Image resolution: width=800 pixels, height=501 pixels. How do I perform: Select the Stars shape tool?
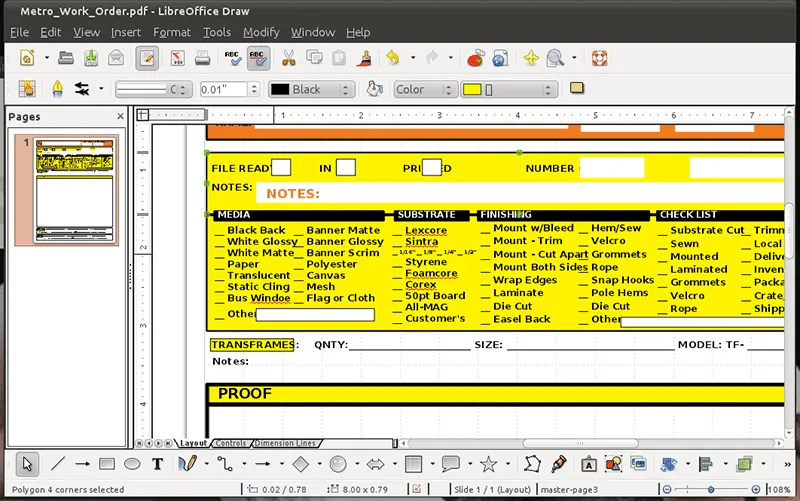[488, 464]
